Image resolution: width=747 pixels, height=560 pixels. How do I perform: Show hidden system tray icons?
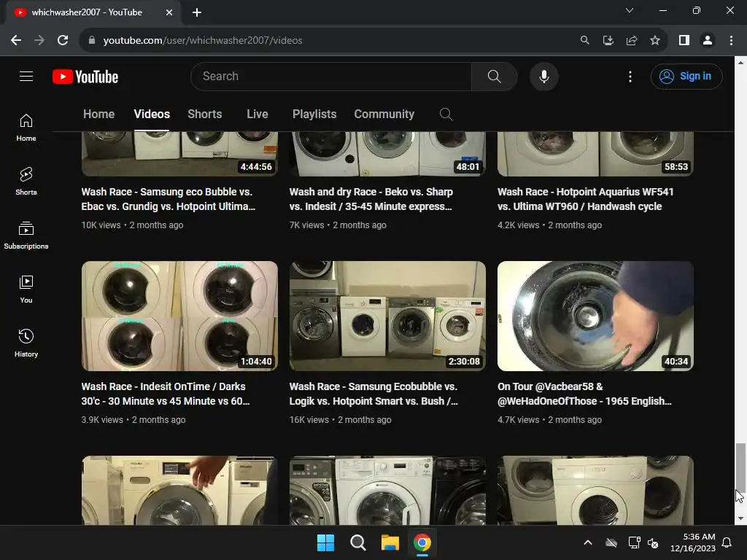point(588,542)
